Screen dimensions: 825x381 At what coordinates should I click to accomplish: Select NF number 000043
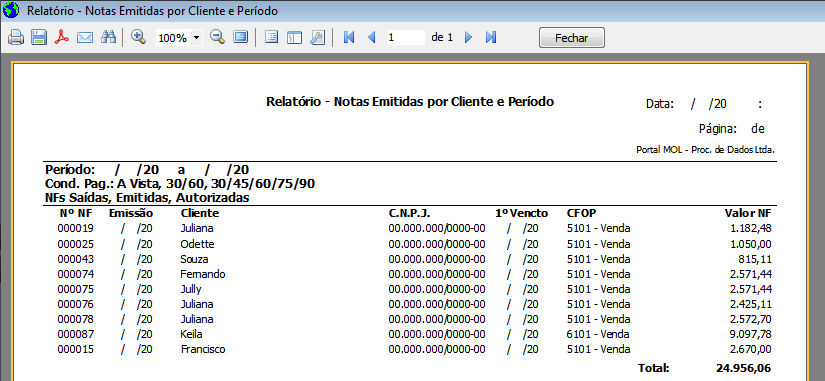(75, 259)
